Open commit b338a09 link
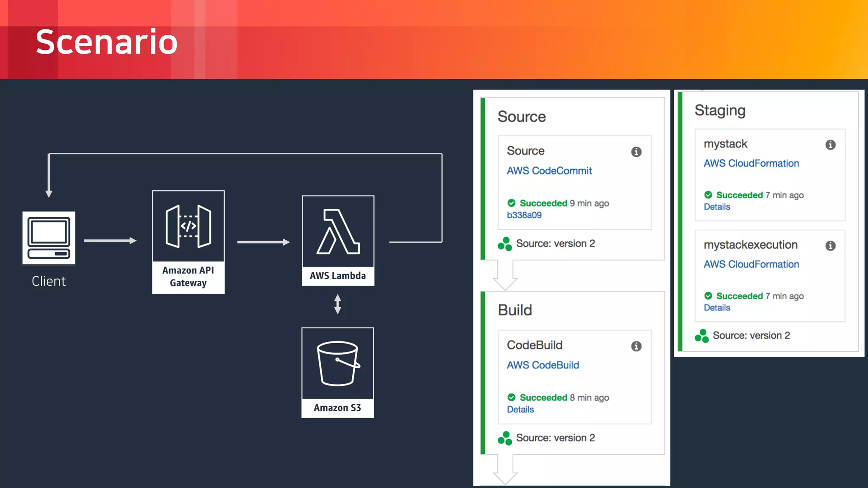Viewport: 868px width, 488px height. (x=524, y=215)
